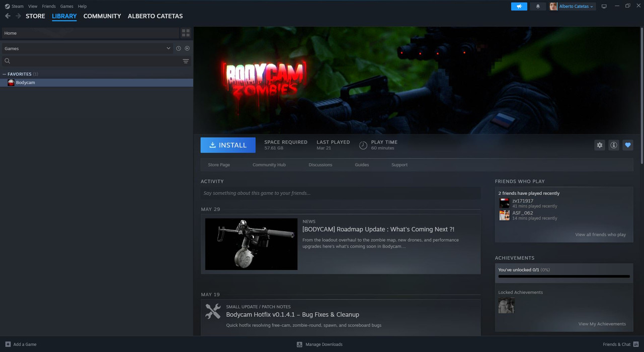Open the Support link
Screen dimensions: 644x352
coord(399,165)
